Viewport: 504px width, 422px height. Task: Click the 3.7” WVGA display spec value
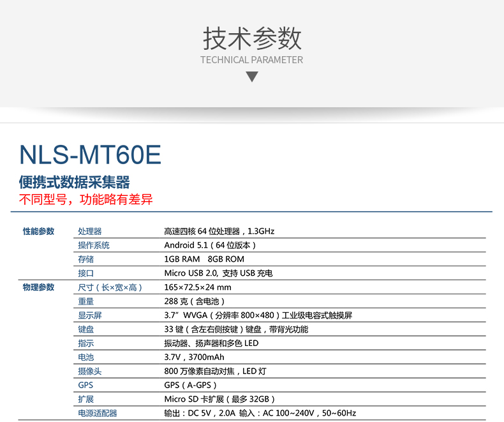point(258,315)
